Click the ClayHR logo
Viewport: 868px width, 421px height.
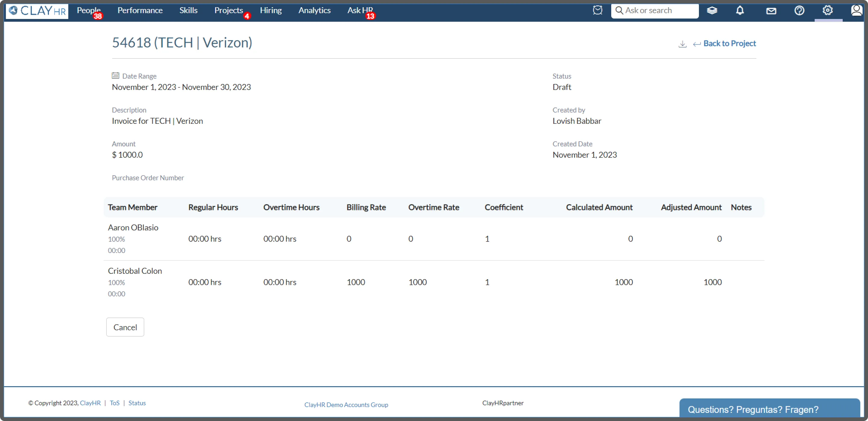point(37,11)
